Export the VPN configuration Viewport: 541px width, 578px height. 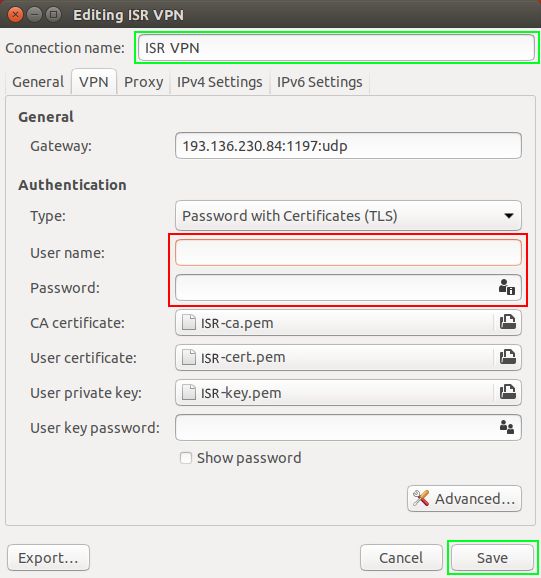(48, 557)
